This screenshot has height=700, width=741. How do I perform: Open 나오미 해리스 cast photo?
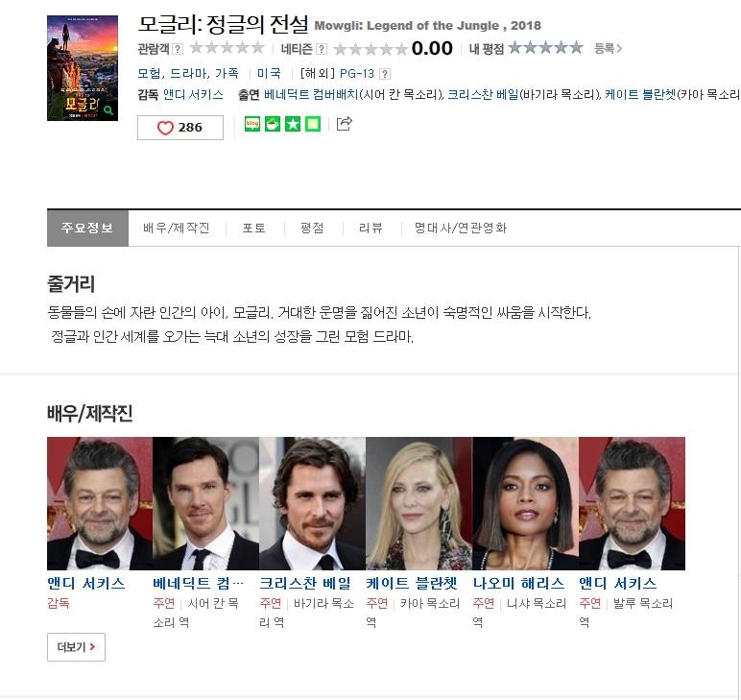(525, 504)
